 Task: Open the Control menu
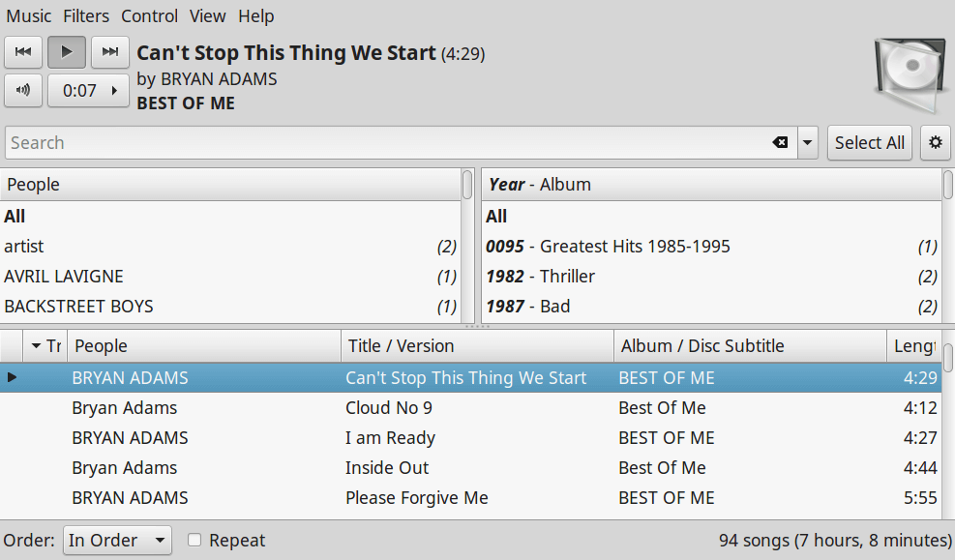pos(149,16)
